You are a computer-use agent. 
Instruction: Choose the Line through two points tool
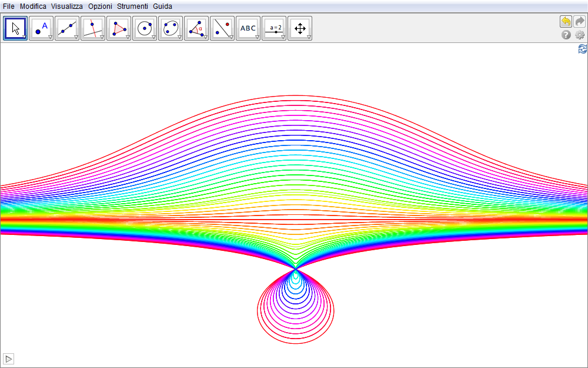pyautogui.click(x=67, y=28)
